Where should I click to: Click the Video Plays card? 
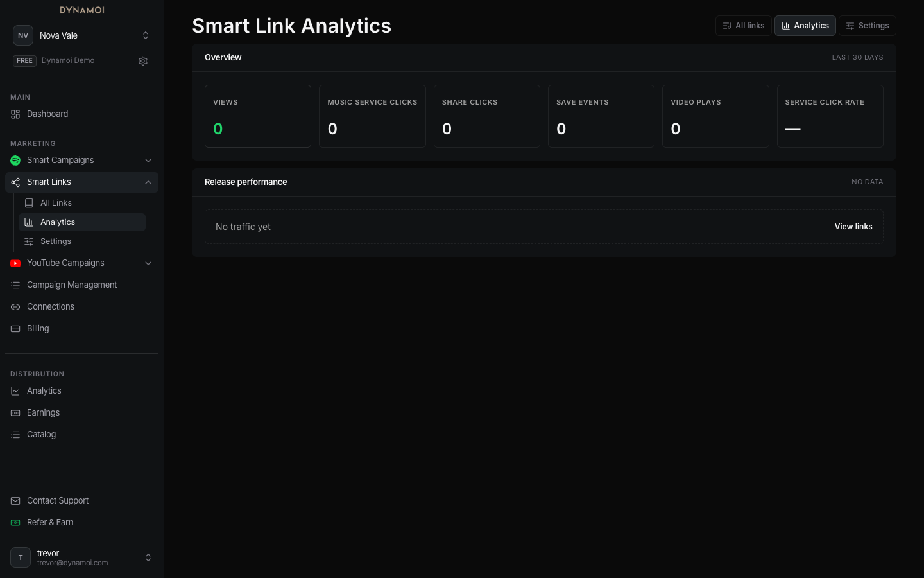[715, 116]
